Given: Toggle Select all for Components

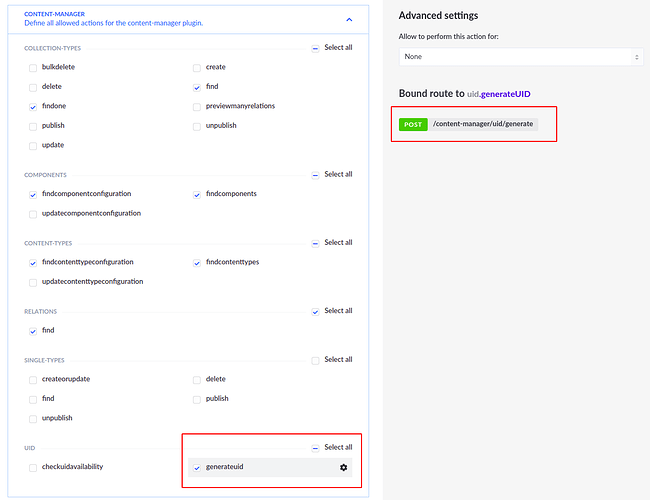Looking at the screenshot, I should click(x=316, y=174).
